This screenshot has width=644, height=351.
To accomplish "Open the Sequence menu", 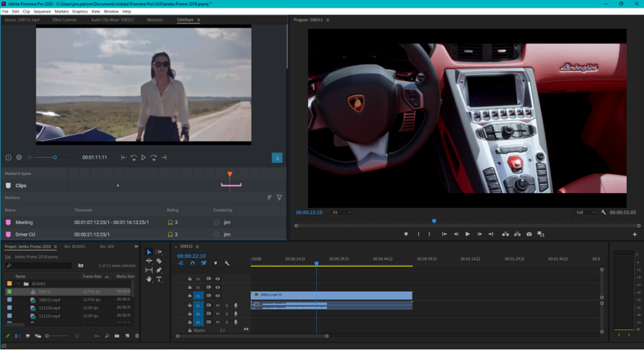I will coord(42,11).
